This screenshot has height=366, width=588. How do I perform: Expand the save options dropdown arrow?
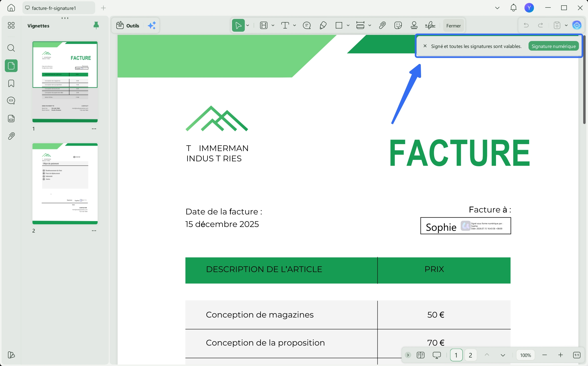566,26
